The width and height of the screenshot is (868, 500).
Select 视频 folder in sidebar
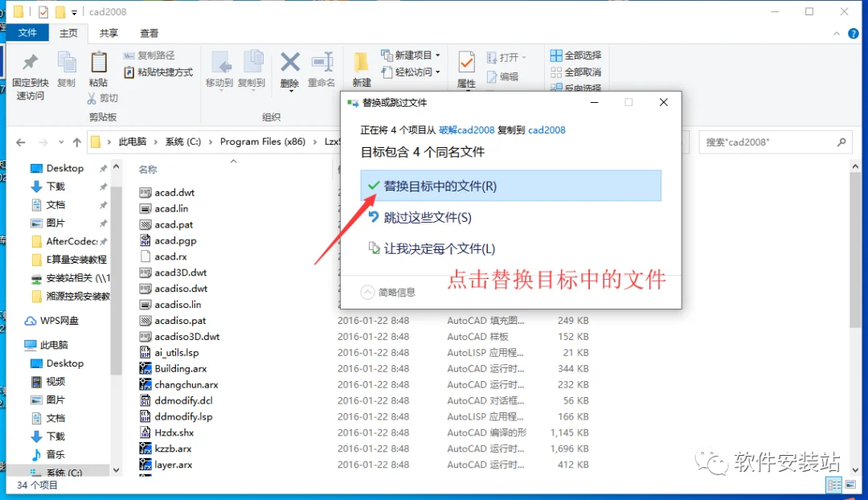tap(55, 382)
